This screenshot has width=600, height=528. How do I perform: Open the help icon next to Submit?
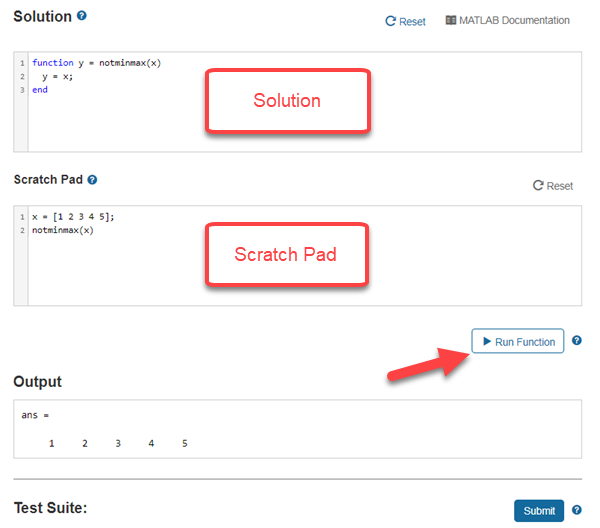click(576, 511)
